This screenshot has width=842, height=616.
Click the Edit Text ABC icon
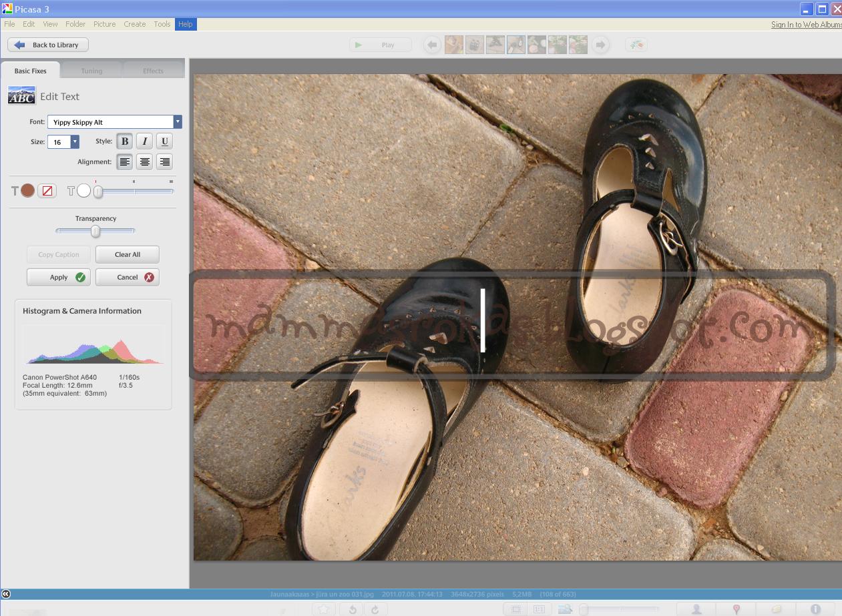tap(21, 95)
